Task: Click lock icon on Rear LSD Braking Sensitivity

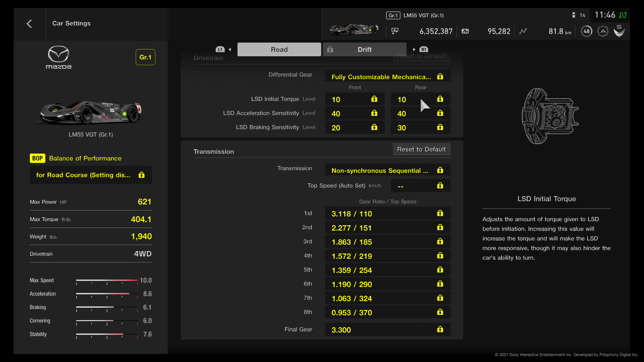Action: click(440, 127)
